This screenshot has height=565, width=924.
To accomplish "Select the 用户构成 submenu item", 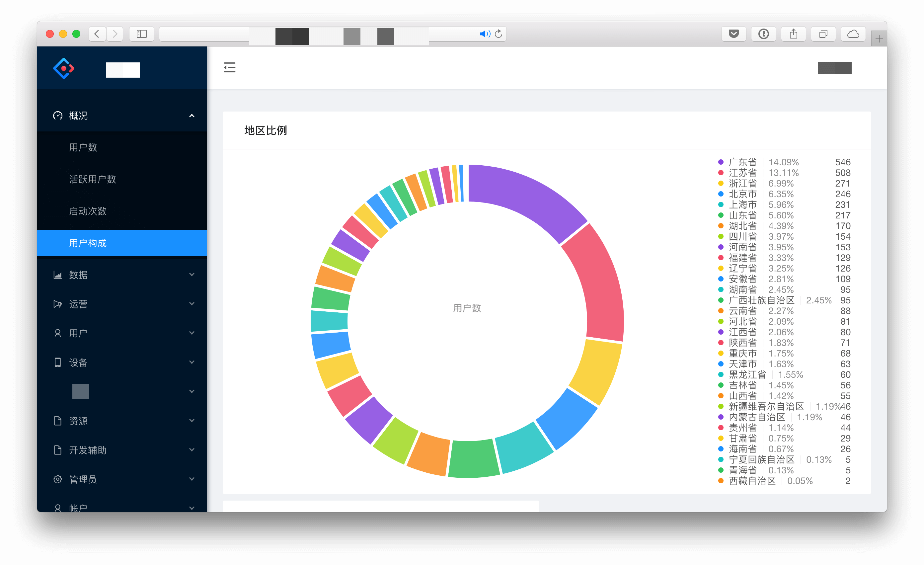I will coord(122,243).
